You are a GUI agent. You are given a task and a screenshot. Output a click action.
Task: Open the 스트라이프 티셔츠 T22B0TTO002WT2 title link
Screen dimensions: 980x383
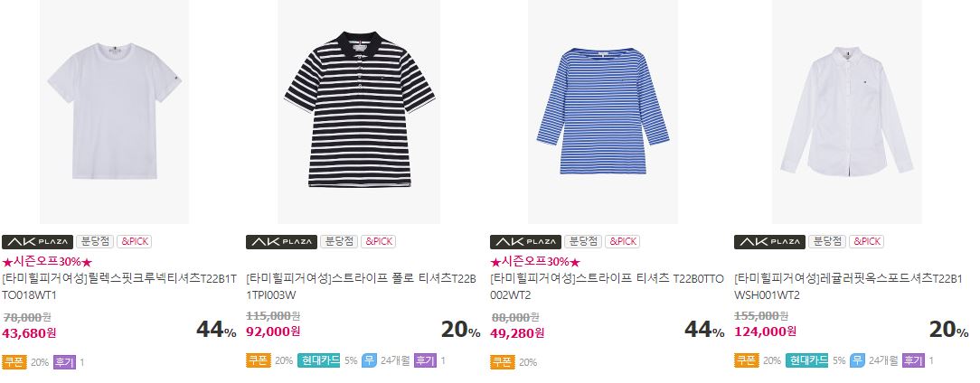point(607,286)
